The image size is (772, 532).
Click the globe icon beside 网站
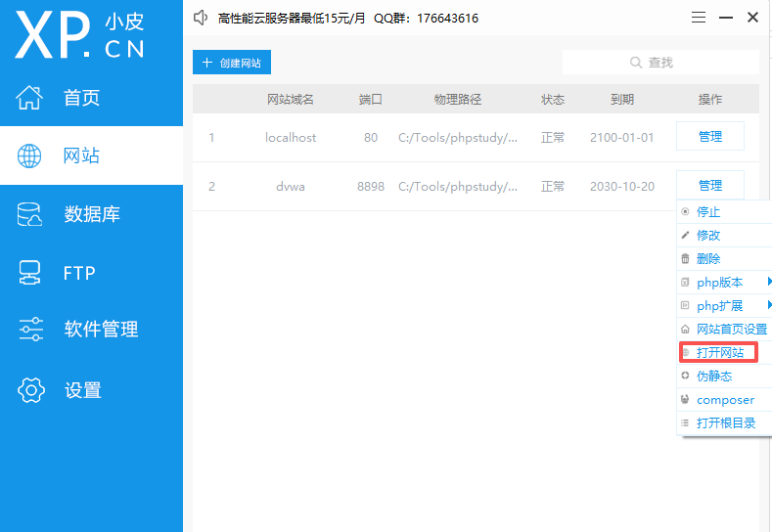[29, 156]
